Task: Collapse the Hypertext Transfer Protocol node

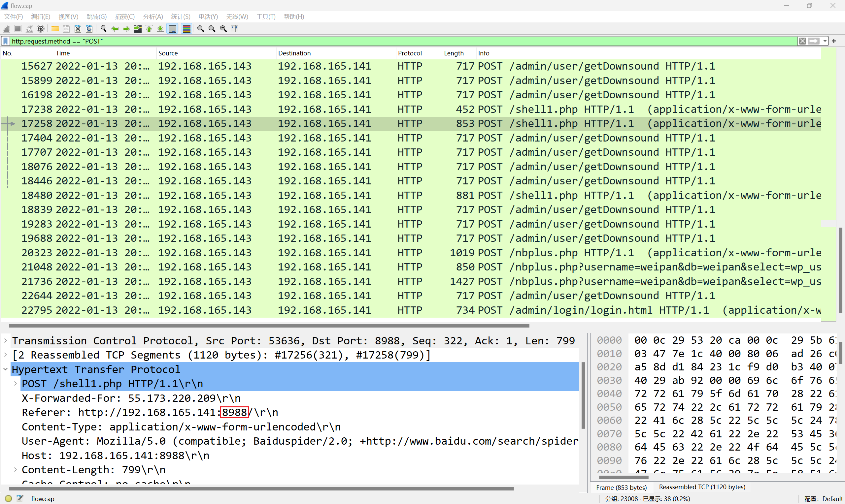Action: [x=5, y=369]
